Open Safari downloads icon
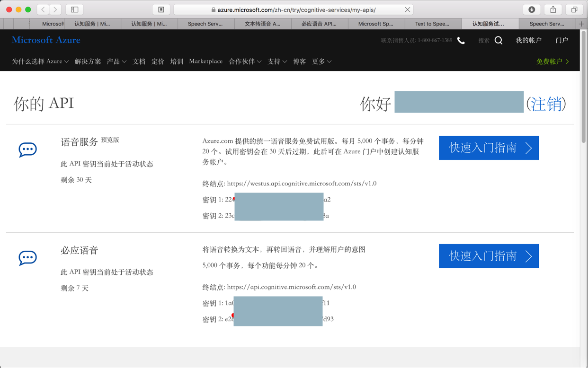The image size is (588, 368). click(532, 9)
